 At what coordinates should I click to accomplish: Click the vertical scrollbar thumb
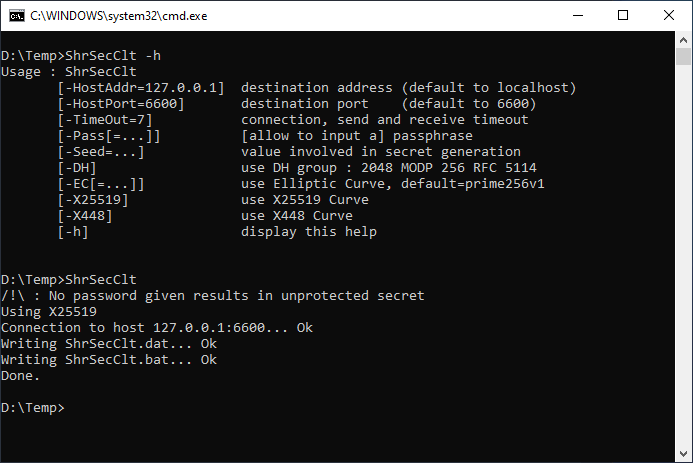683,57
